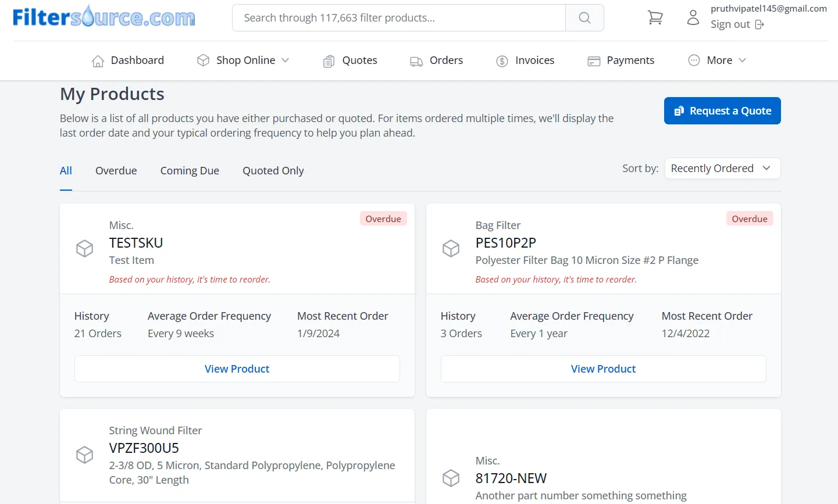View Product for PES10P2P bag filter

[x=603, y=369]
